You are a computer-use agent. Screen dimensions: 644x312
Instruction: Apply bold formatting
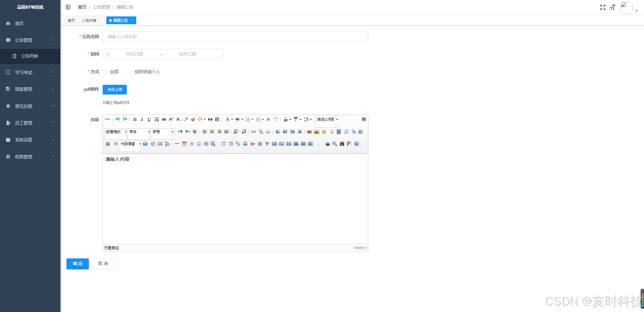pos(135,119)
